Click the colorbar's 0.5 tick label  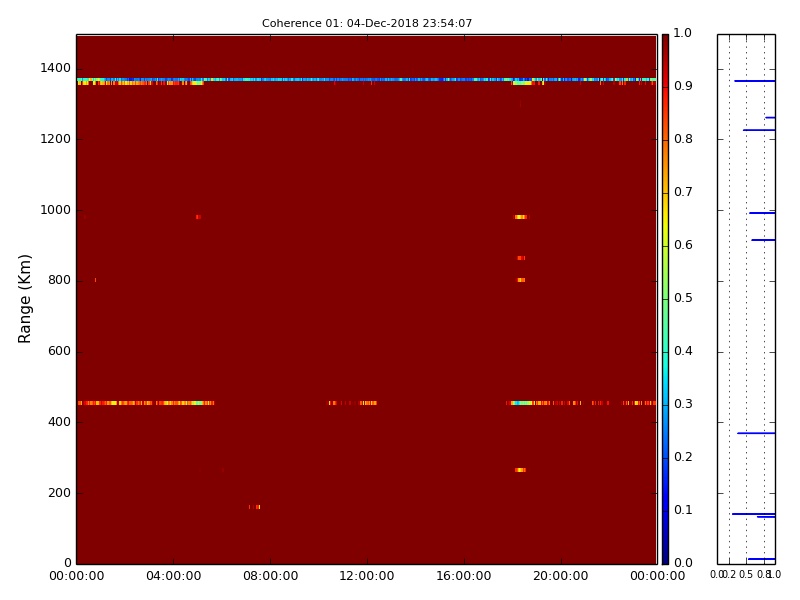click(682, 298)
